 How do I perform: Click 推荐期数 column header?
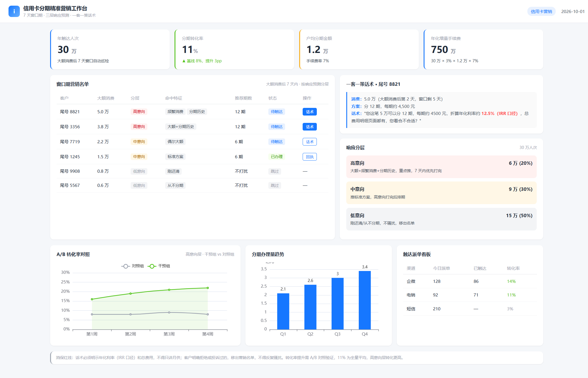pos(243,98)
